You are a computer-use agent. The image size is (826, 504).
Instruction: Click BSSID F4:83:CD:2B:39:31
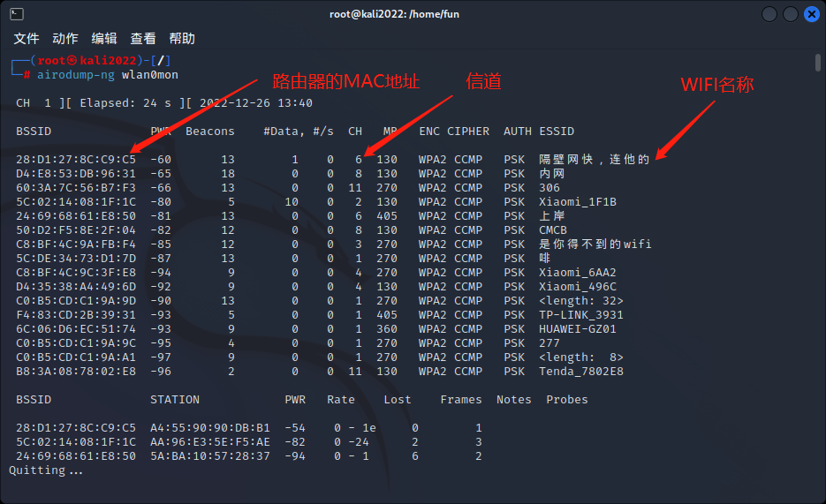[x=76, y=315]
